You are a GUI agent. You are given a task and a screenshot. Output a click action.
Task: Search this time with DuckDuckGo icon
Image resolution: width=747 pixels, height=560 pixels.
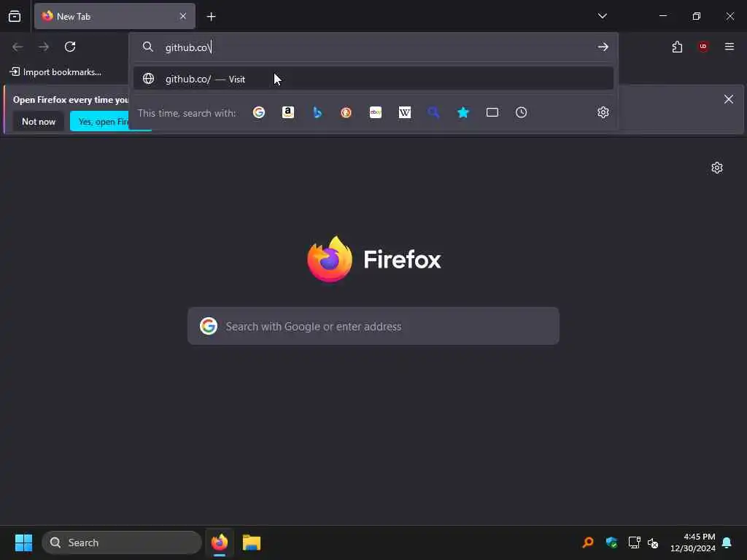click(x=347, y=112)
